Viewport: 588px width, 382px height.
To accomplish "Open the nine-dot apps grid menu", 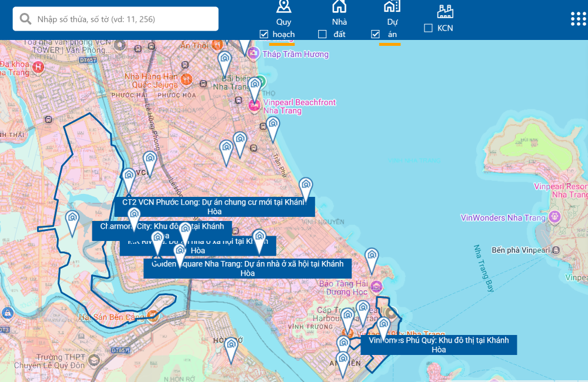I will 579,19.
